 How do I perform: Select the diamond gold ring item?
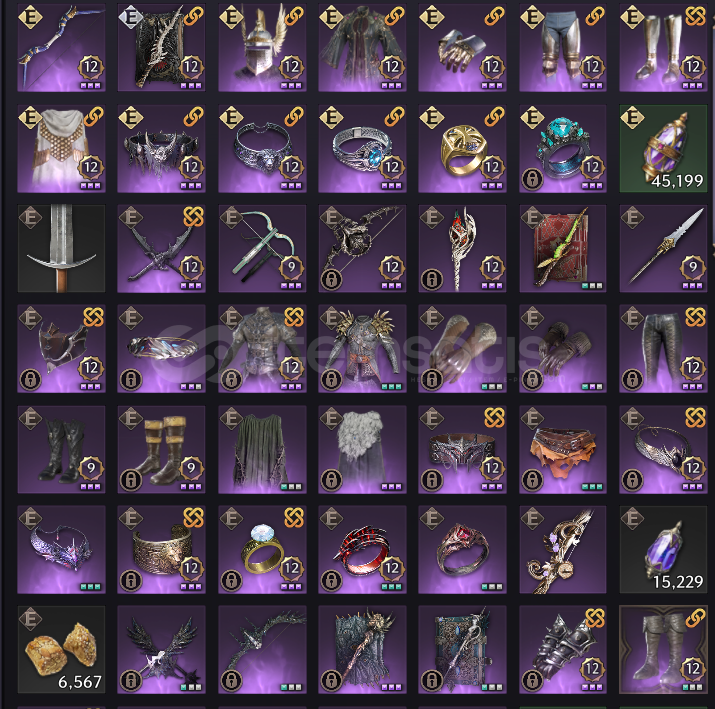point(262,549)
